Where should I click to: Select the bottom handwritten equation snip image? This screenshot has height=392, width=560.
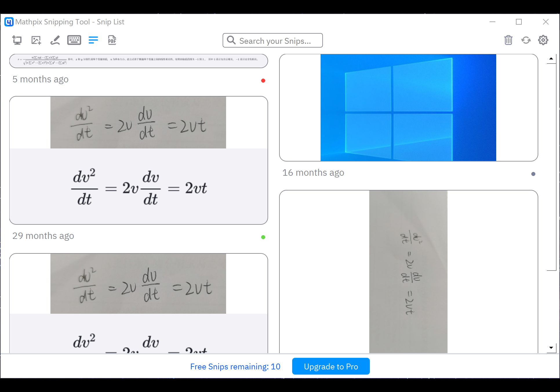click(x=138, y=284)
